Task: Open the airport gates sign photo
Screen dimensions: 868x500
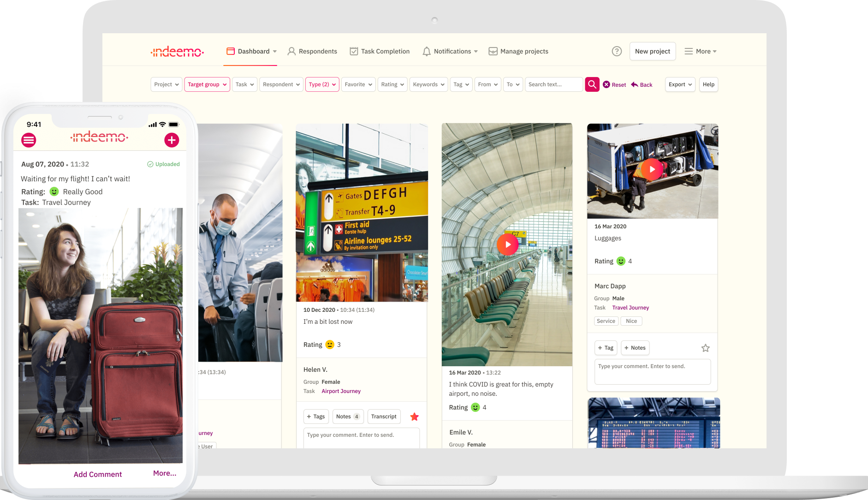Action: (x=362, y=213)
